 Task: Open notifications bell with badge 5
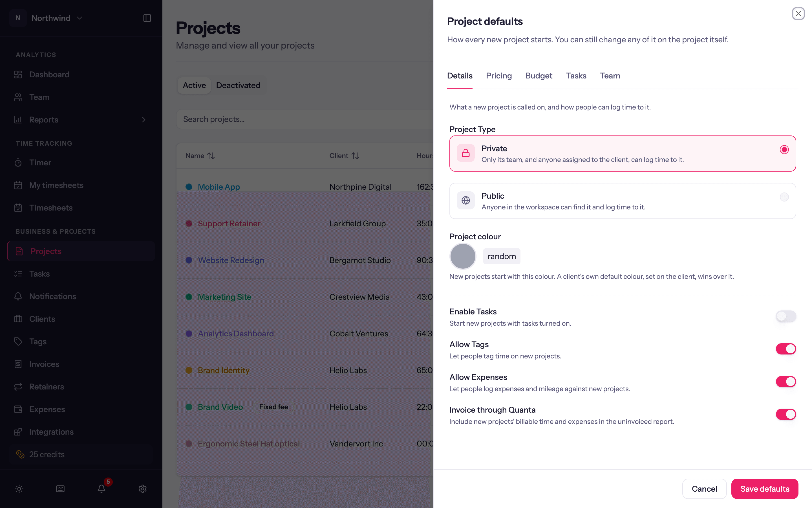click(102, 489)
